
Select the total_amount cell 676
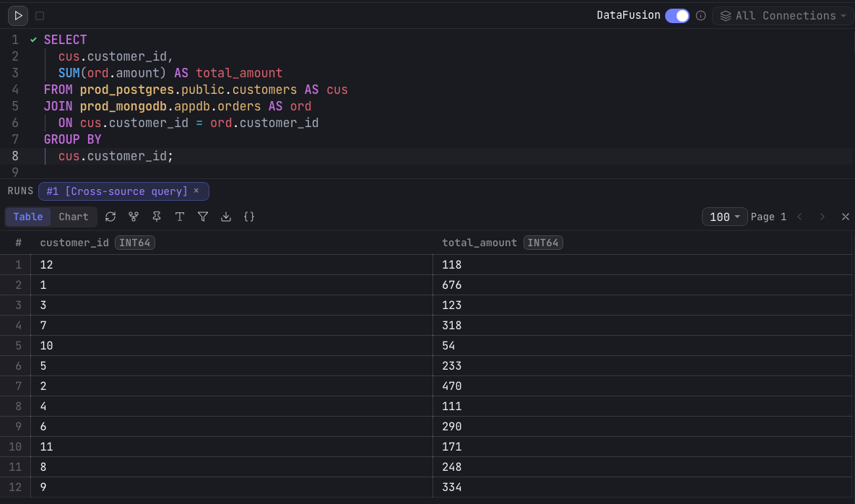643,284
